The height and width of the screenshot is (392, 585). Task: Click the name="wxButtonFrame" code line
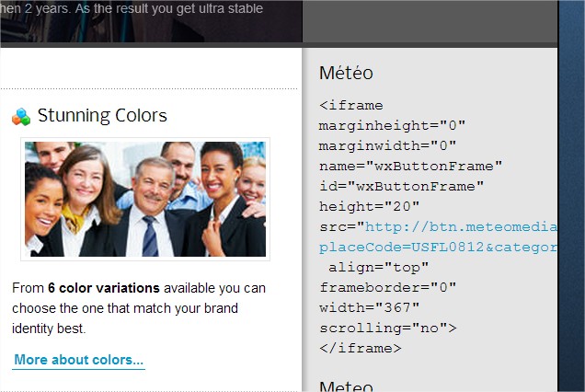[411, 167]
